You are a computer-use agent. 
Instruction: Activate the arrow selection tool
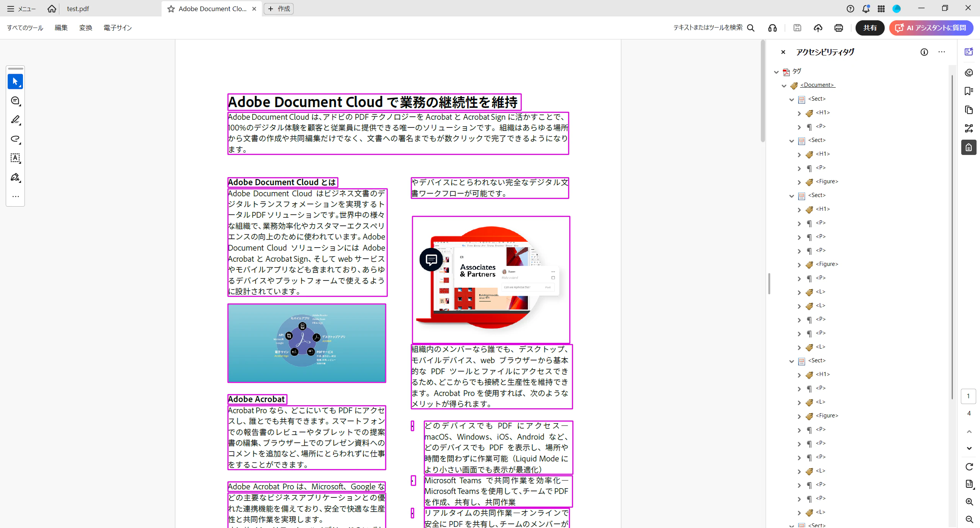(x=15, y=81)
